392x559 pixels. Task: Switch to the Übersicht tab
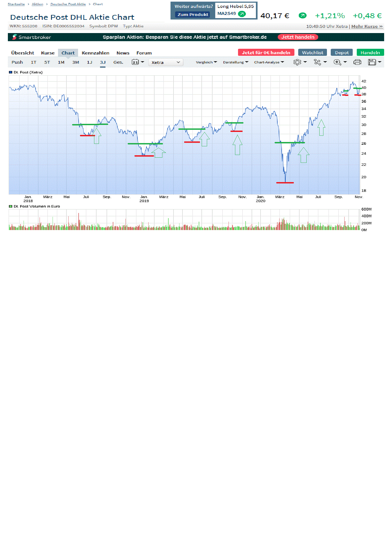click(23, 53)
